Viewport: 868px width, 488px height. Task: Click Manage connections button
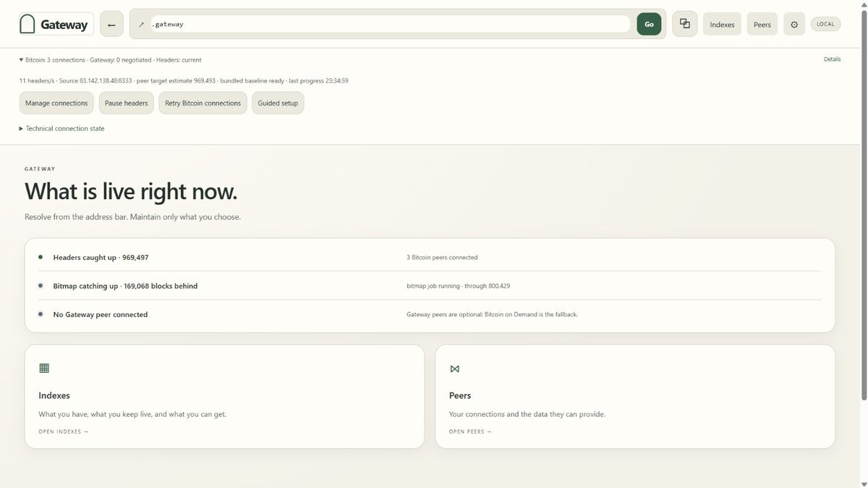pos(56,103)
